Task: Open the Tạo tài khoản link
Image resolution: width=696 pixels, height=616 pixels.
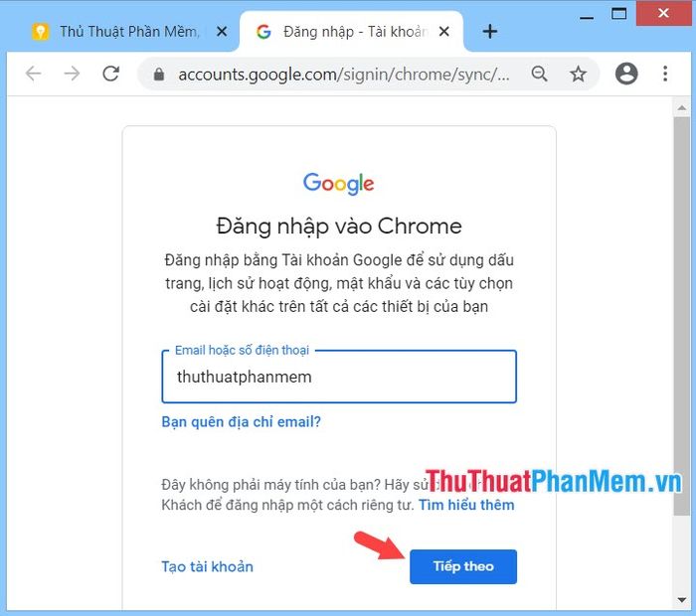Action: coord(207,566)
